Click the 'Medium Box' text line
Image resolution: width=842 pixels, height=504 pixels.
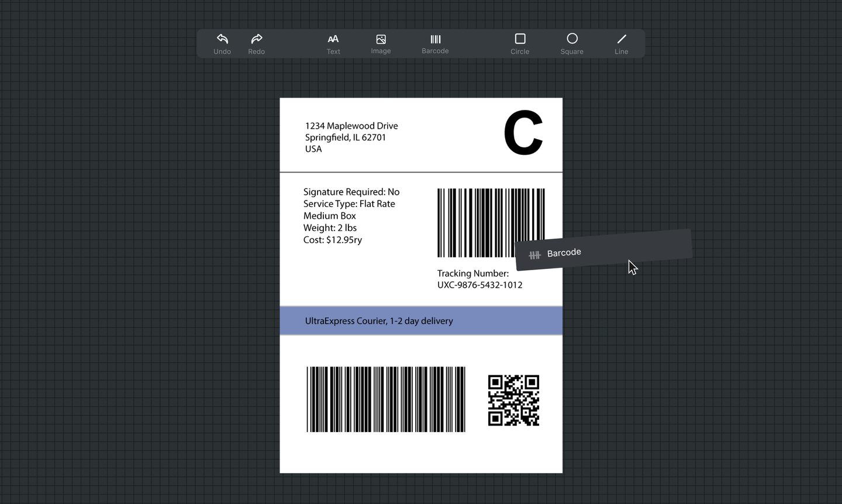tap(330, 216)
